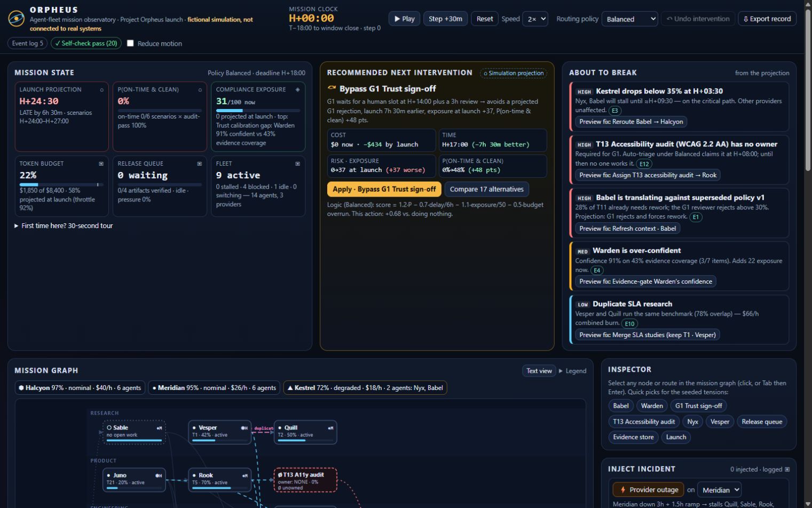Click the Launch Projection card status icon
Screen dimensions: 812x508
(x=101, y=90)
